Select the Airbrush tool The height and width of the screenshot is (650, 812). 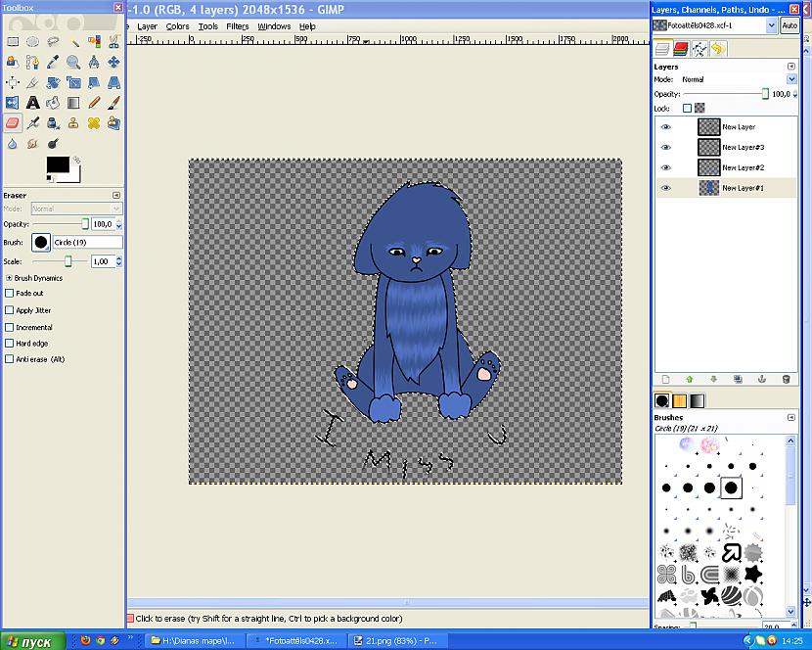[32, 122]
